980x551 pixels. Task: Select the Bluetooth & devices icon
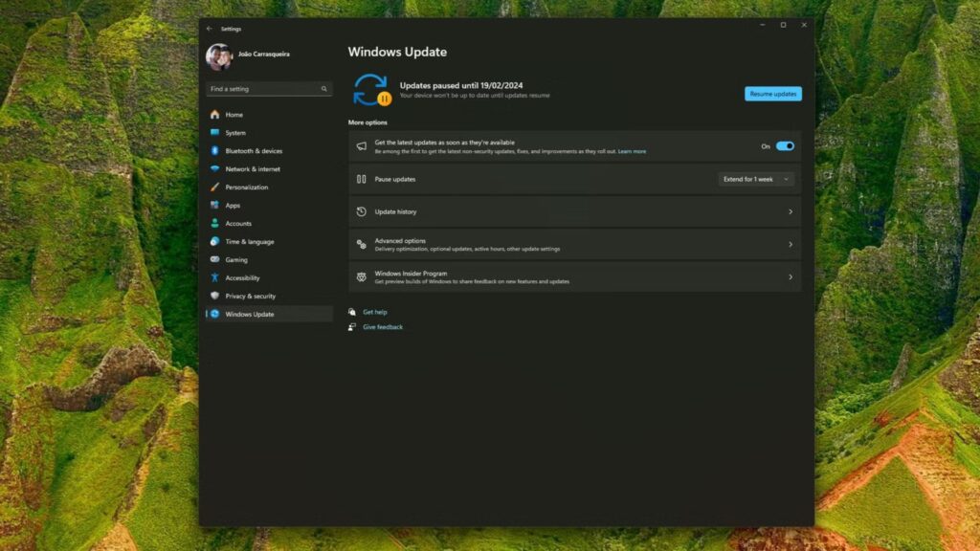click(215, 151)
